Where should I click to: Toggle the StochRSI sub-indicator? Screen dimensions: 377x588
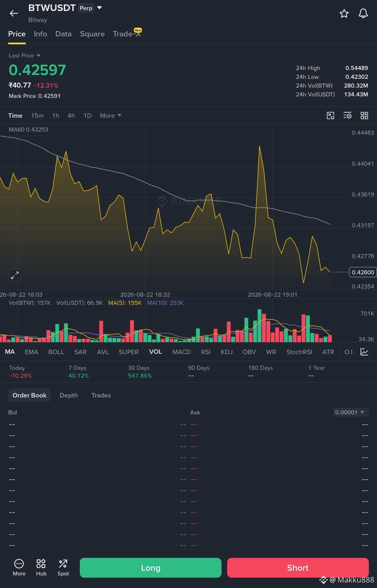(x=299, y=352)
